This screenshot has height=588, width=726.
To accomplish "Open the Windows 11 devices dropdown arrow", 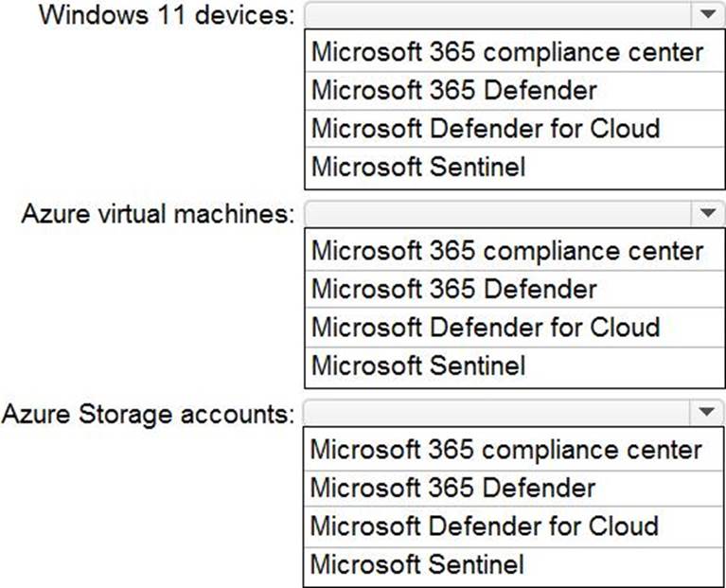I will click(x=707, y=15).
